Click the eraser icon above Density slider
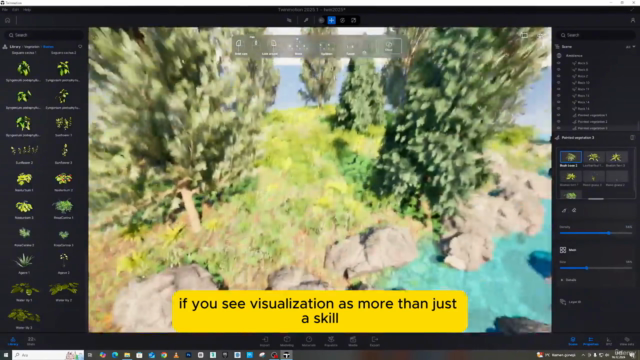This screenshot has height=360, width=640. 574,210
